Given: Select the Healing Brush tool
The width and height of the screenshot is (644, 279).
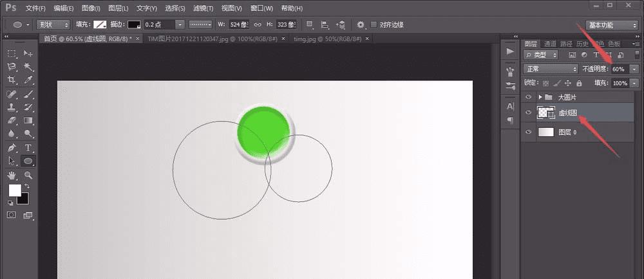Looking at the screenshot, I should pyautogui.click(x=12, y=94).
